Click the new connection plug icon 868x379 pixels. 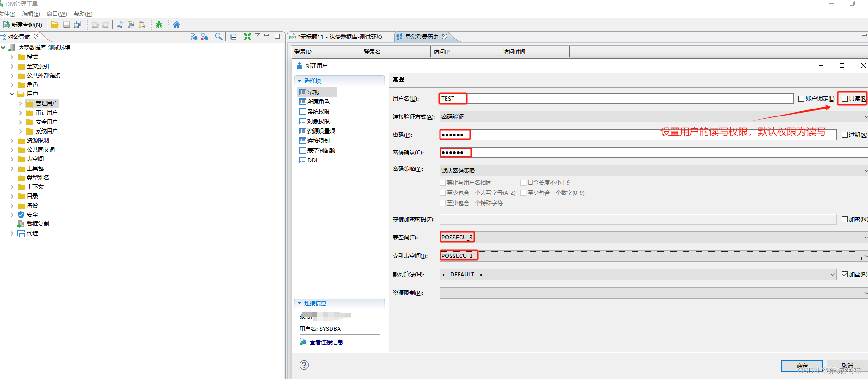(194, 37)
